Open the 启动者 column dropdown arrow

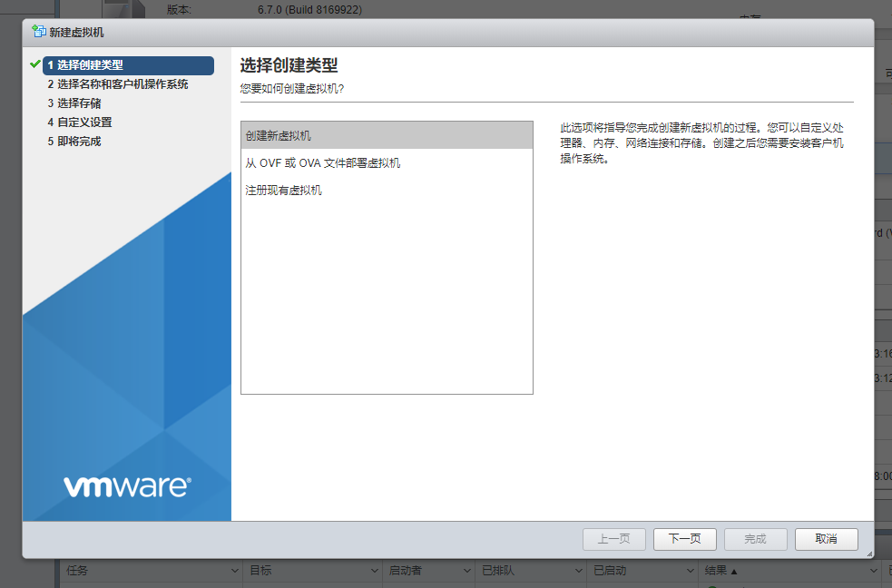pyautogui.click(x=467, y=571)
